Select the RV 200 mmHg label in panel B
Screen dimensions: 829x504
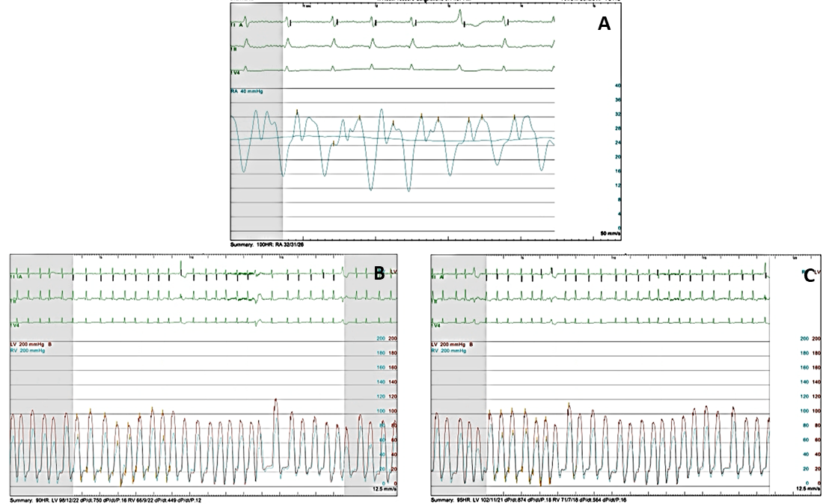(25, 349)
